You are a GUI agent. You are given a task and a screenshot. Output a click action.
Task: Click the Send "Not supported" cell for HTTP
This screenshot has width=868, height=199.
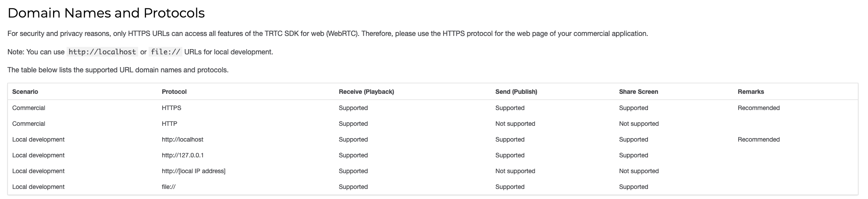tap(515, 124)
